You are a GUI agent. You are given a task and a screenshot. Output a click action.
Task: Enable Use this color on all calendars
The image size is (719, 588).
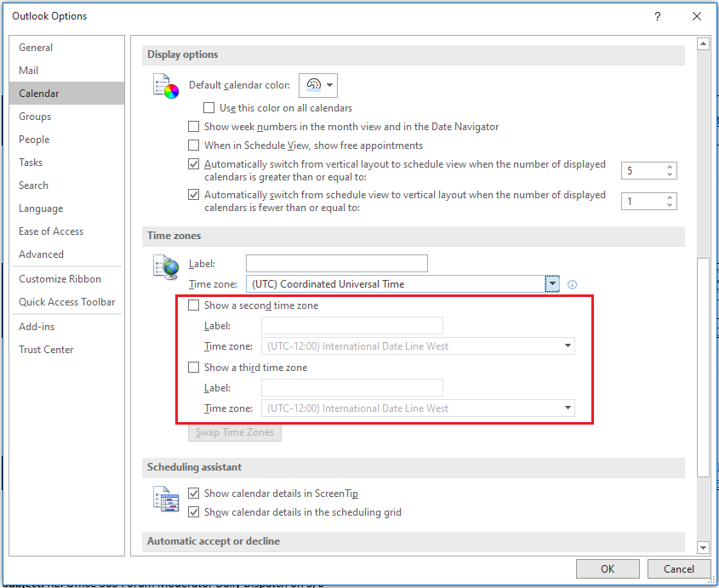pyautogui.click(x=208, y=108)
